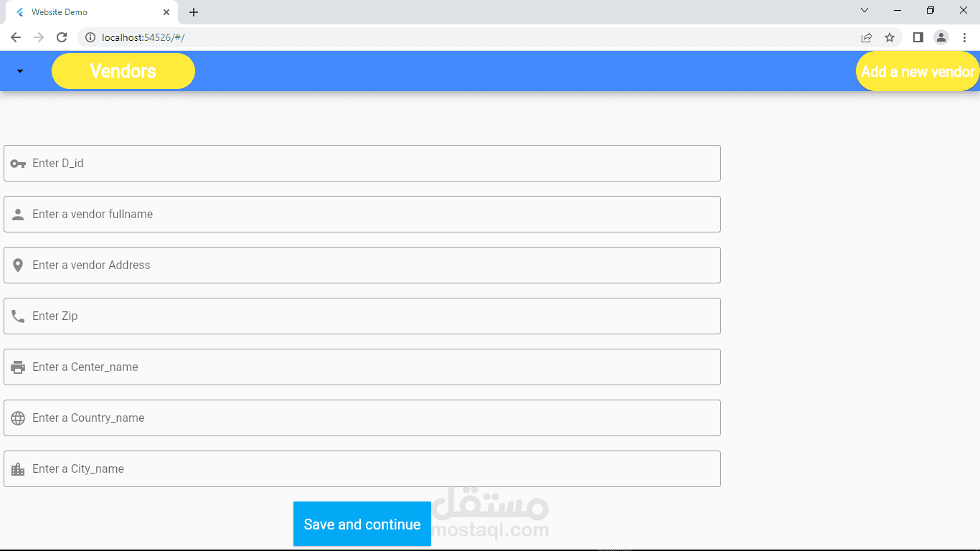Screen dimensions: 980x551
Task: Click the share page icon in address bar
Action: (x=867, y=37)
